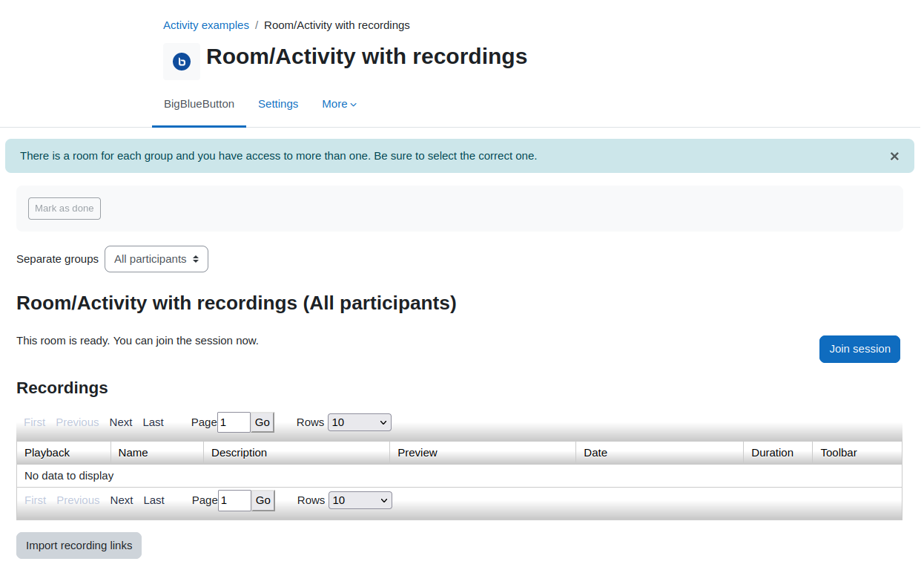This screenshot has height=570, width=924.
Task: Go to Next page in top pager
Action: (x=121, y=422)
